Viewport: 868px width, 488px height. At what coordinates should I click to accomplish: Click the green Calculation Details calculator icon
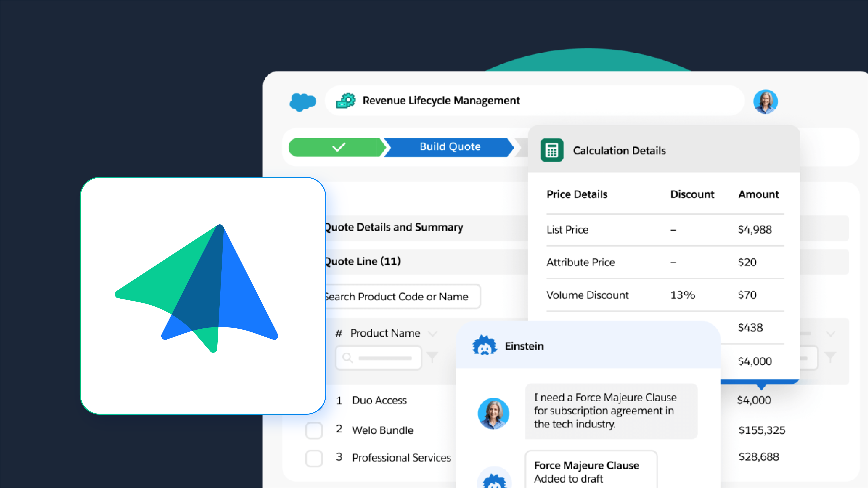coord(552,150)
